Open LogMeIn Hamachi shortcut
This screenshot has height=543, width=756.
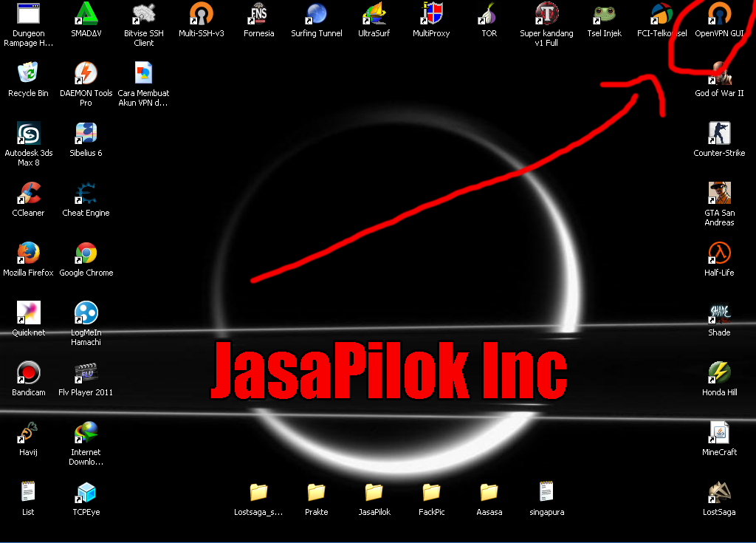click(86, 313)
